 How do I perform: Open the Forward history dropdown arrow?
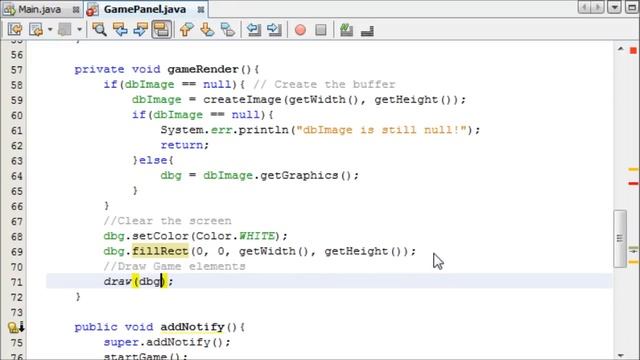(x=79, y=29)
